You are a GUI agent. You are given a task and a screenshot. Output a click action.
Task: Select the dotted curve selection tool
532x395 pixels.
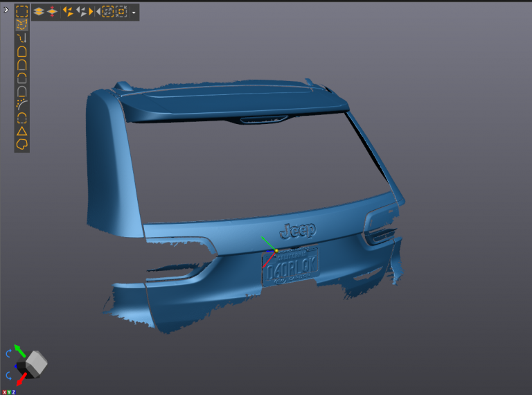(22, 104)
